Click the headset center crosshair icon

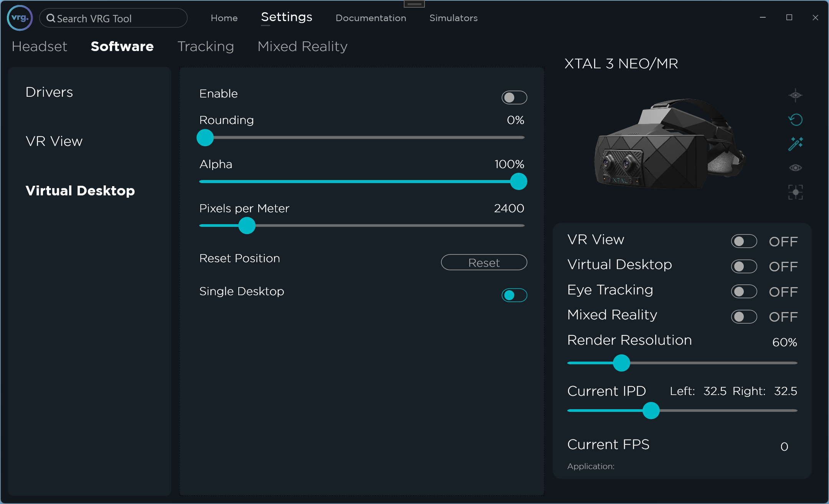click(x=795, y=95)
